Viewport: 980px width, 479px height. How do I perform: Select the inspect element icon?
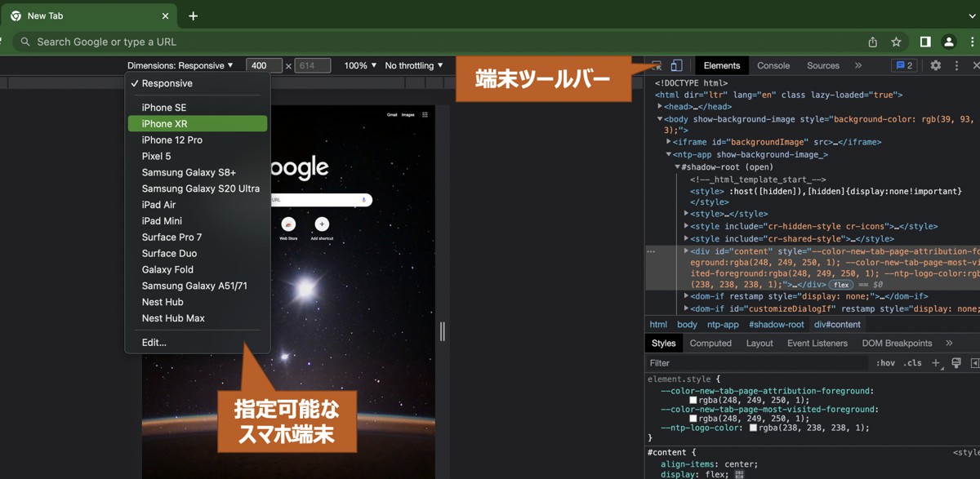click(655, 65)
